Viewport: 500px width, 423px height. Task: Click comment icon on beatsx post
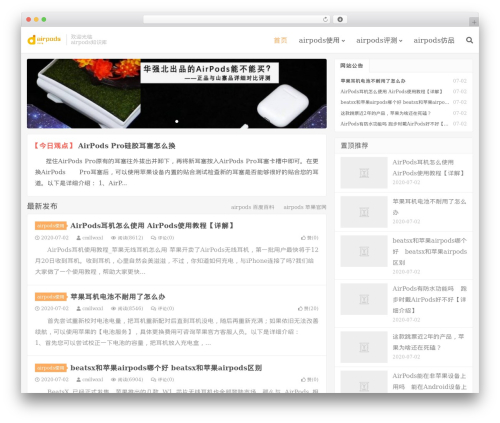point(153,379)
